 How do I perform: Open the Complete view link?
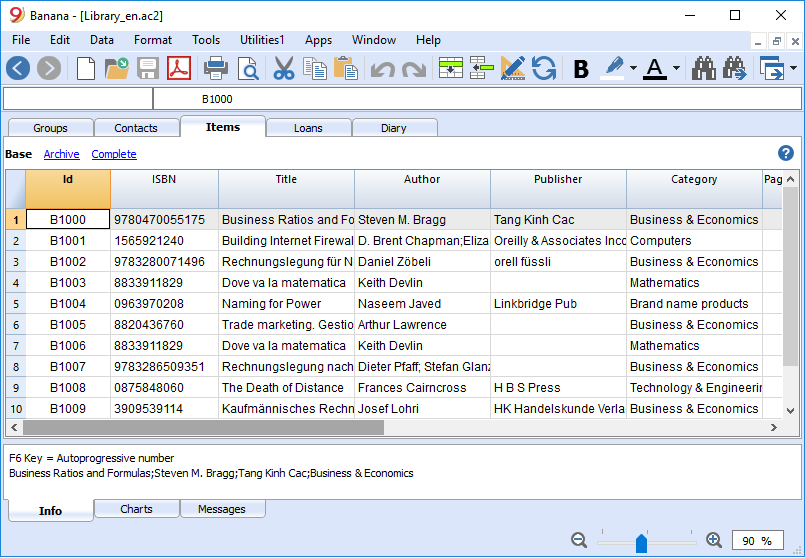114,154
